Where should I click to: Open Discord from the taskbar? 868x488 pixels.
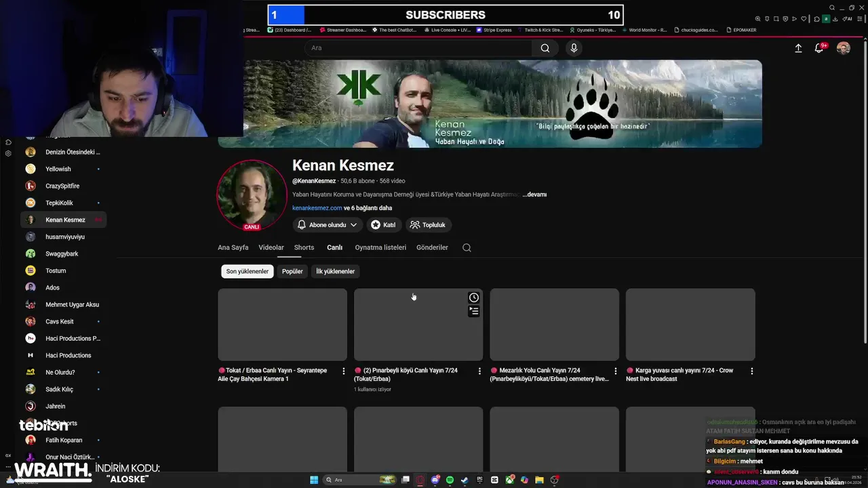[x=436, y=480]
